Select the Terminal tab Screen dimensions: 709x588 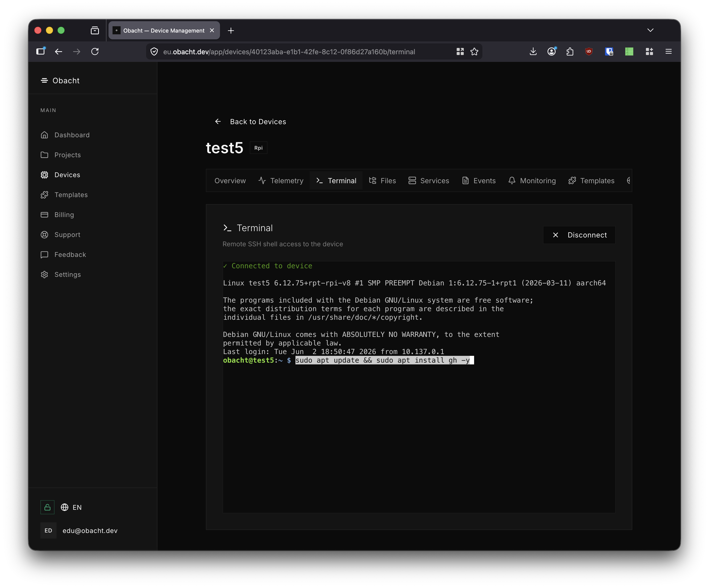pos(336,181)
